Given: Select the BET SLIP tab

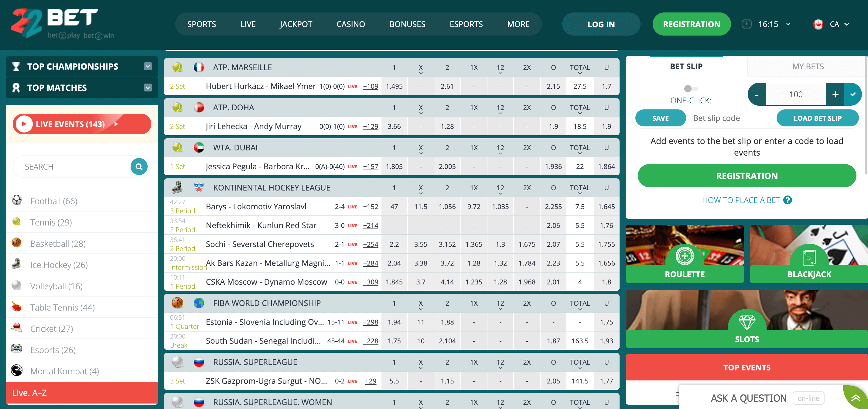Looking at the screenshot, I should coord(686,67).
